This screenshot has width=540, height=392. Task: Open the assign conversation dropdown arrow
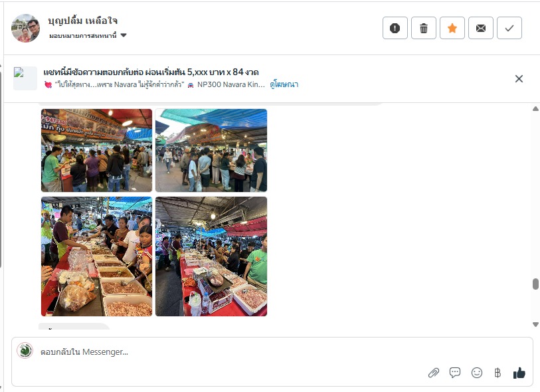(124, 35)
